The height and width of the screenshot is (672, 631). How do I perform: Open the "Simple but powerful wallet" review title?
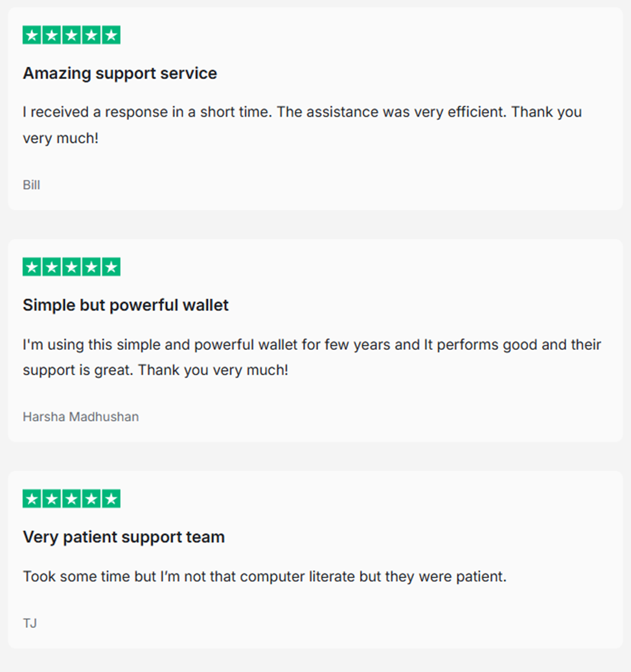click(126, 305)
